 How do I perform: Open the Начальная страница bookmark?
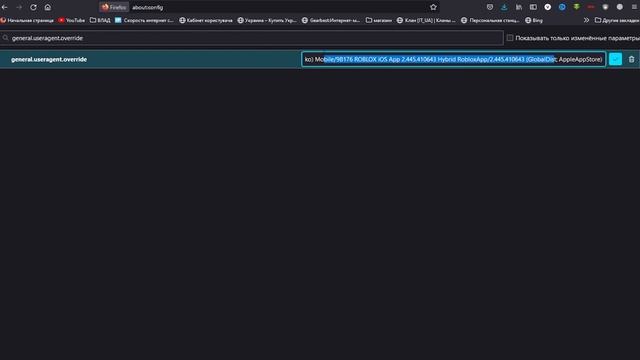[27, 20]
